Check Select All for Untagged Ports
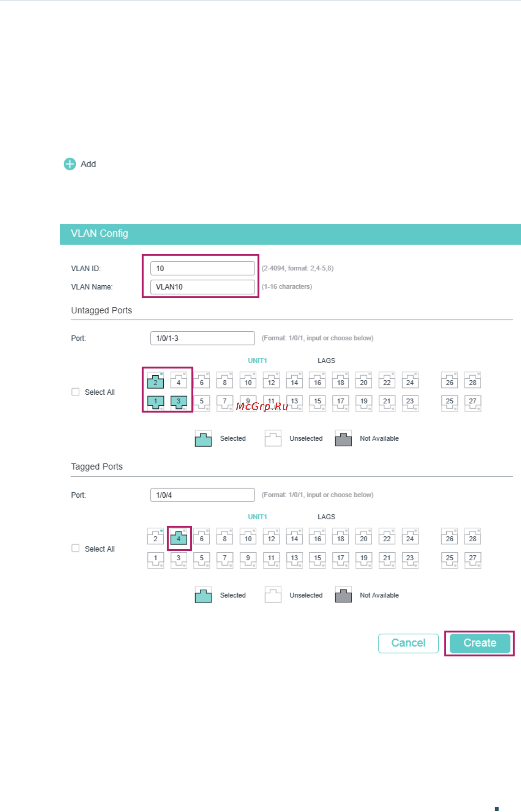Screen dimensions: 521x812 [x=75, y=392]
